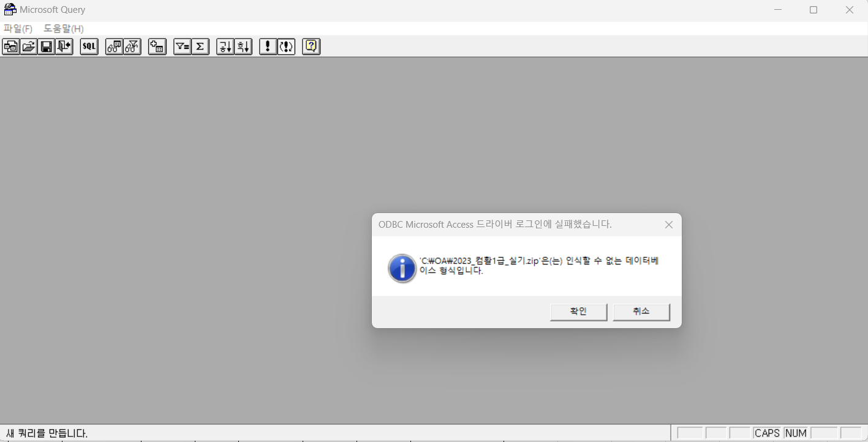View the SQL statement via SQL button

(x=89, y=47)
